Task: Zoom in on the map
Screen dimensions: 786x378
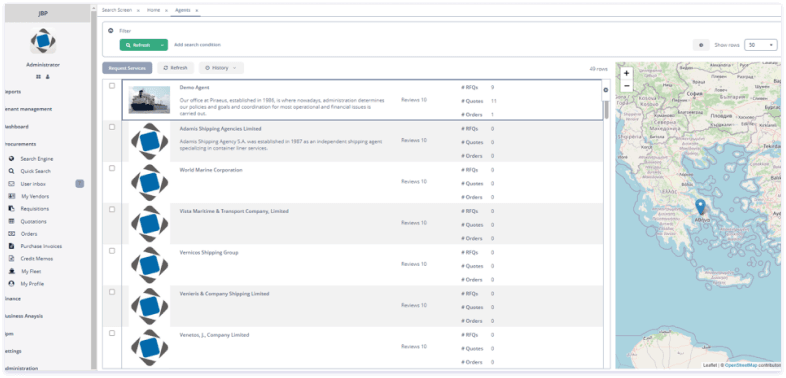Action: click(627, 73)
